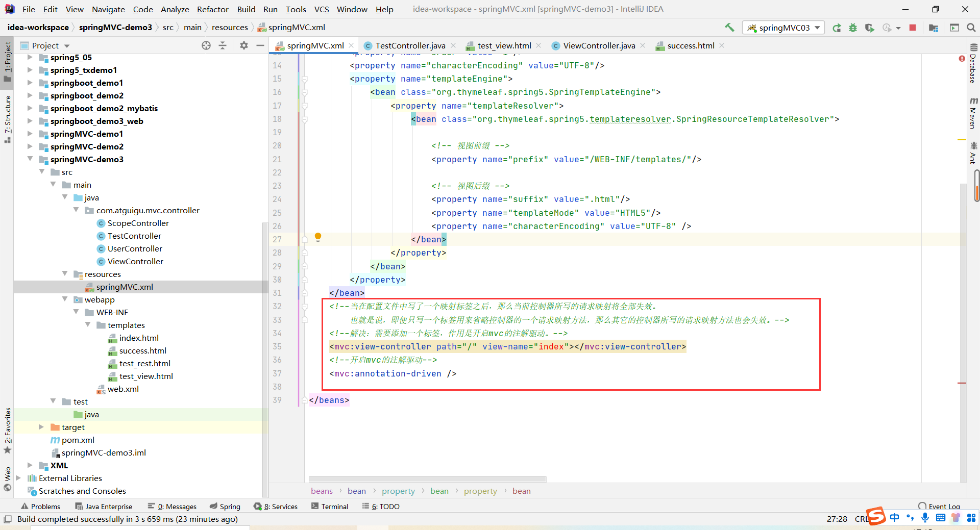Open the 6: TODO tool window
980x530 pixels.
381,507
